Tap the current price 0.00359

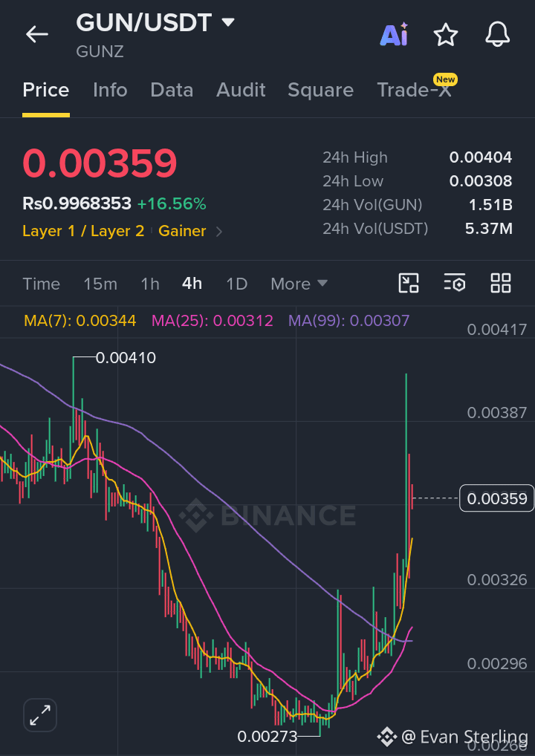[x=100, y=163]
